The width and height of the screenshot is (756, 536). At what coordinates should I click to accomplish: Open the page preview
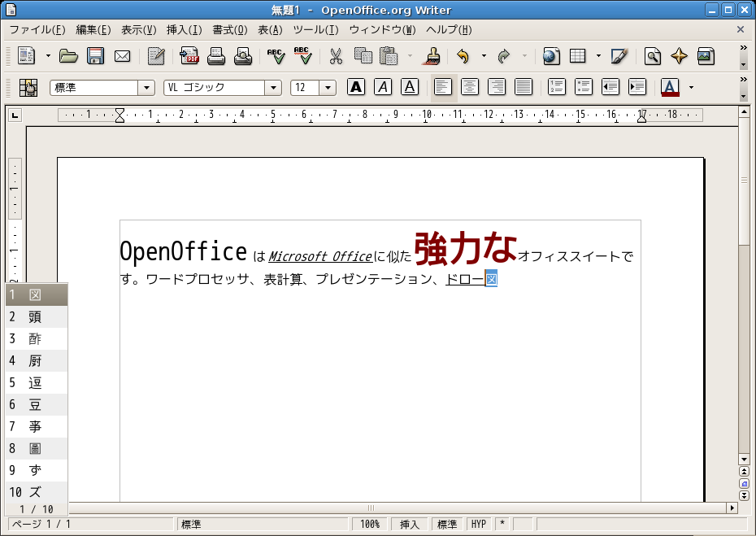243,56
